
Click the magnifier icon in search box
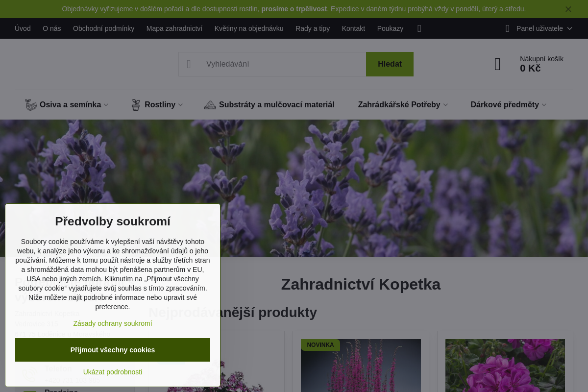(x=189, y=64)
